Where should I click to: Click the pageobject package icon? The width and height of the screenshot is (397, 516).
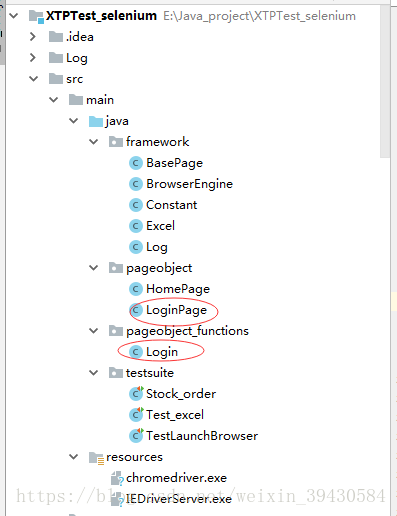[x=116, y=268]
